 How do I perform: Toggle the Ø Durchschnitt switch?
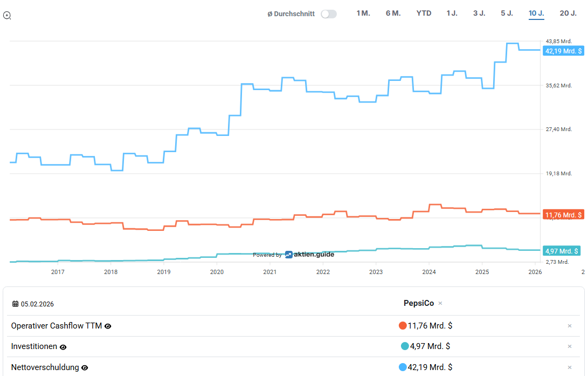(328, 14)
